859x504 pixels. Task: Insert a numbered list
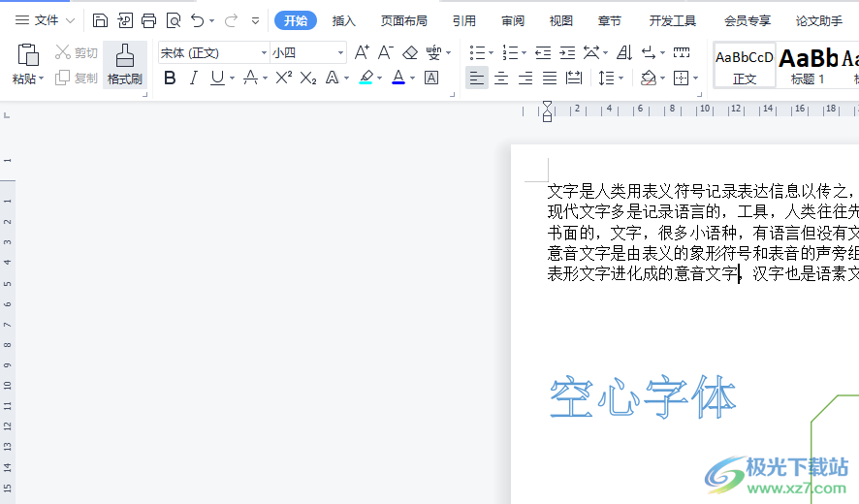coord(510,52)
